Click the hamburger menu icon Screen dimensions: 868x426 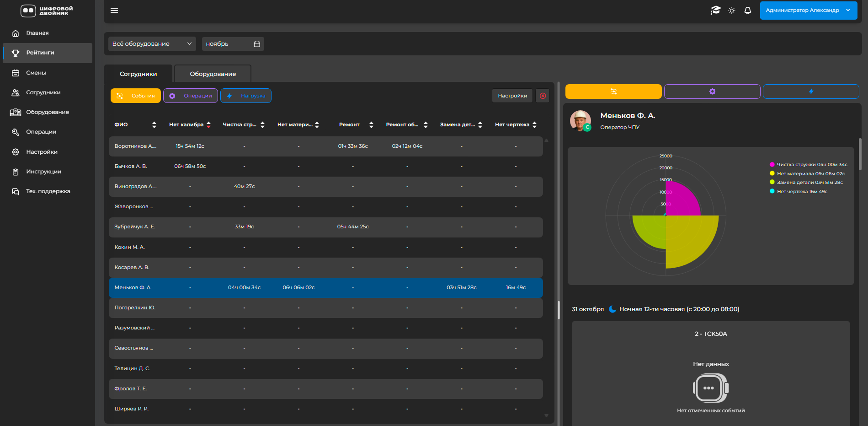click(114, 11)
